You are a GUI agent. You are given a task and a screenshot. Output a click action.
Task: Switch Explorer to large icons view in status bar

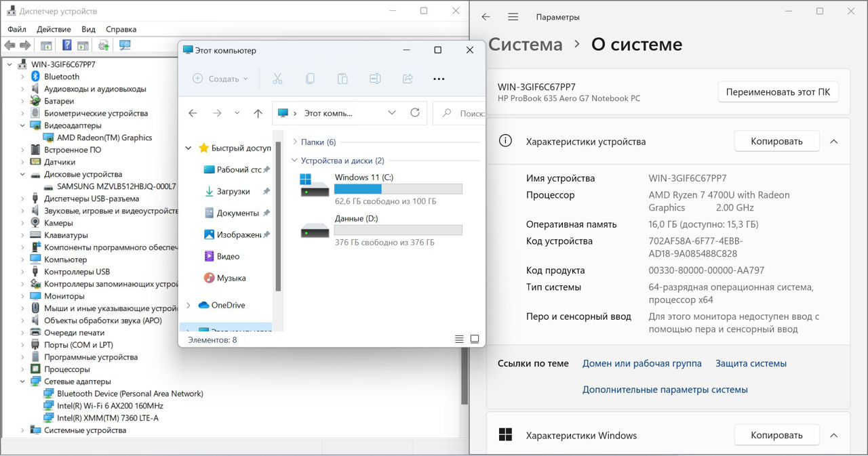pyautogui.click(x=475, y=339)
